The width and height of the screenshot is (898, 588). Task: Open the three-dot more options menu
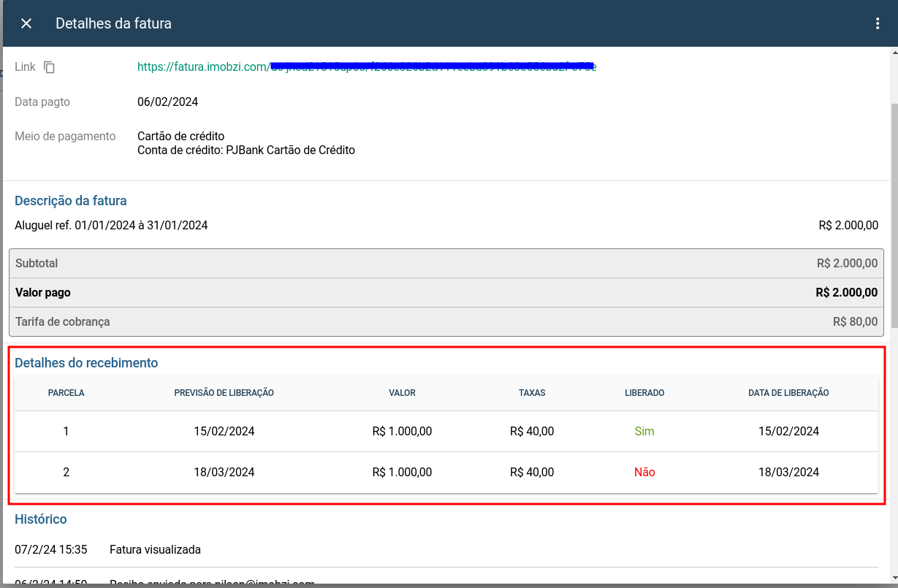coord(878,23)
